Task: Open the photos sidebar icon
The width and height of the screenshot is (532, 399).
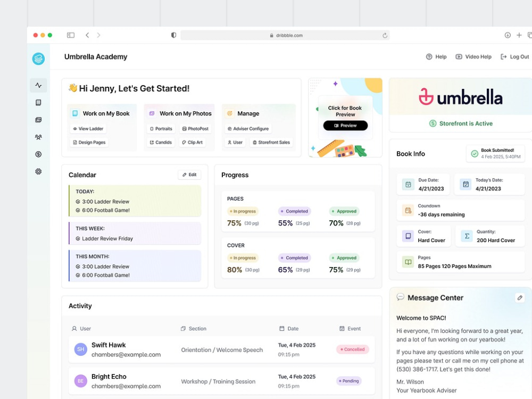Action: click(38, 120)
